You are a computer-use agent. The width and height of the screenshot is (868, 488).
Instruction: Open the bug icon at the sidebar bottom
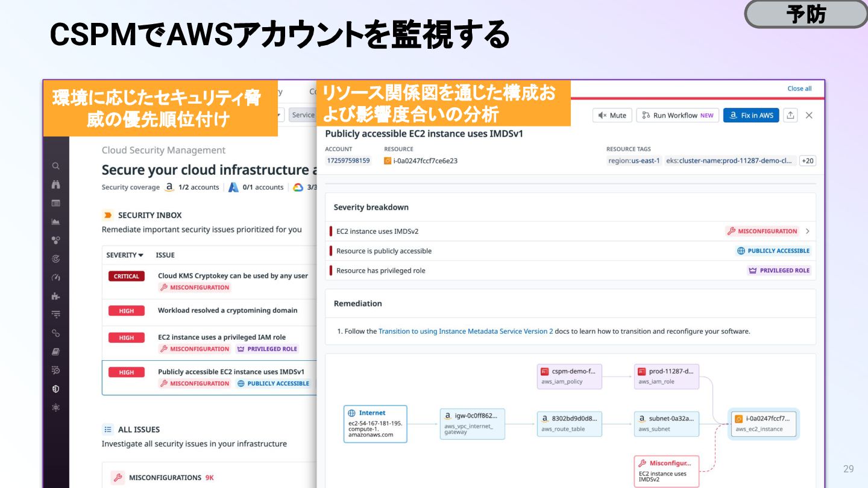click(x=55, y=407)
